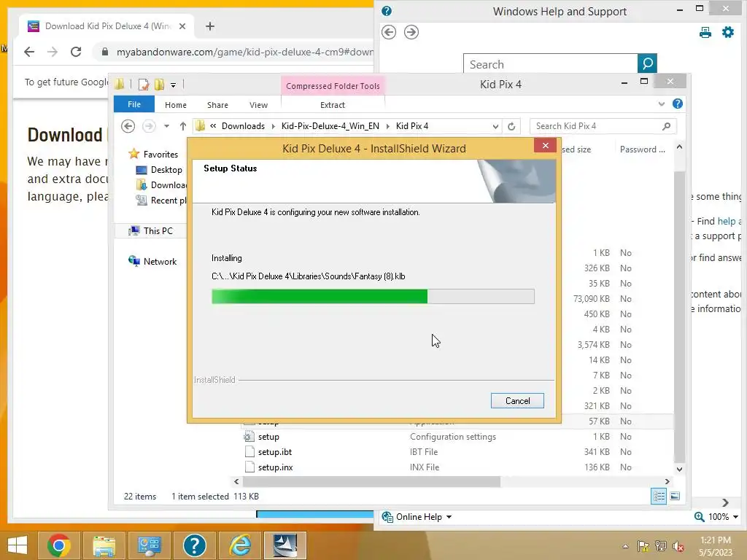Click the Help search magnifier button
The width and height of the screenshot is (747, 560).
pos(647,64)
